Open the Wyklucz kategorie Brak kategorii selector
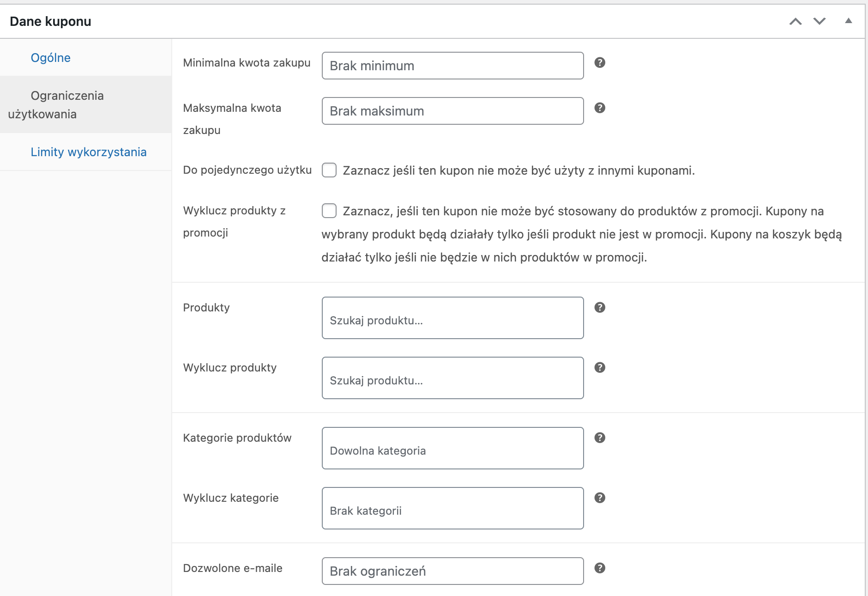 point(452,508)
